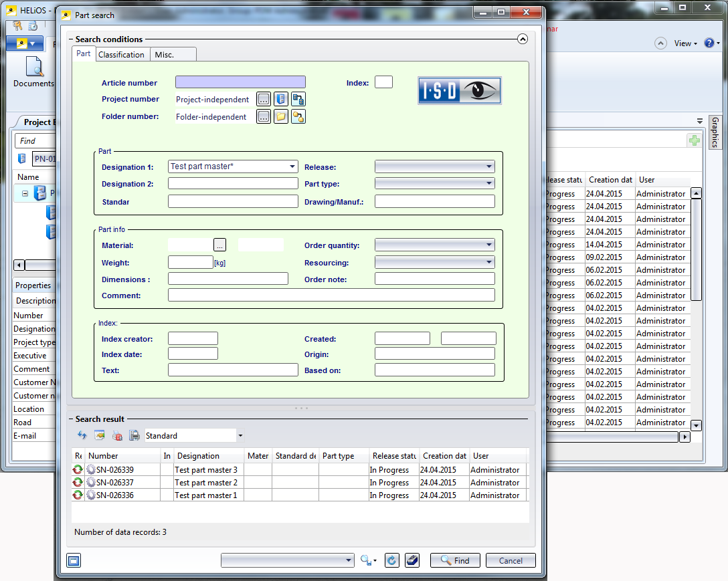Click the folder structure icon beside Folder number

298,117
